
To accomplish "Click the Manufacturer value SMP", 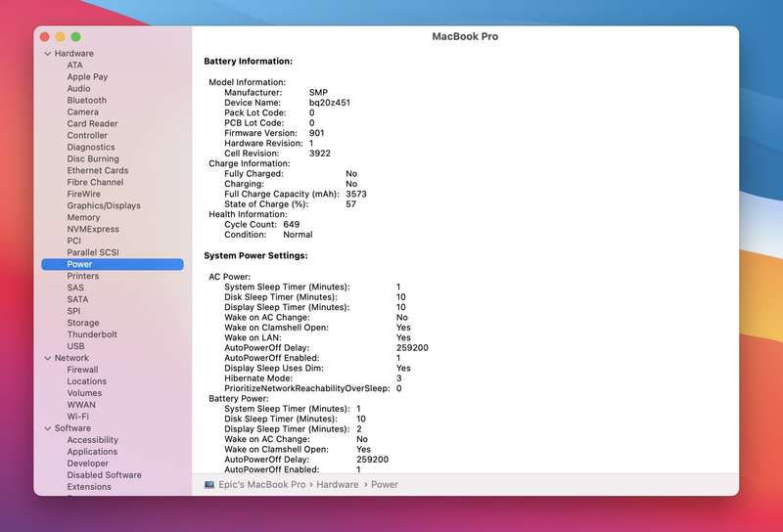I will [318, 92].
